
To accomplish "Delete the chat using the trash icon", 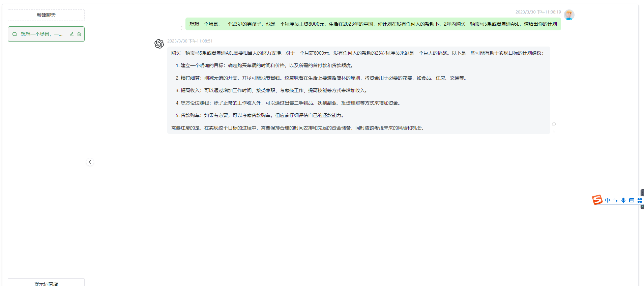I will coord(79,34).
